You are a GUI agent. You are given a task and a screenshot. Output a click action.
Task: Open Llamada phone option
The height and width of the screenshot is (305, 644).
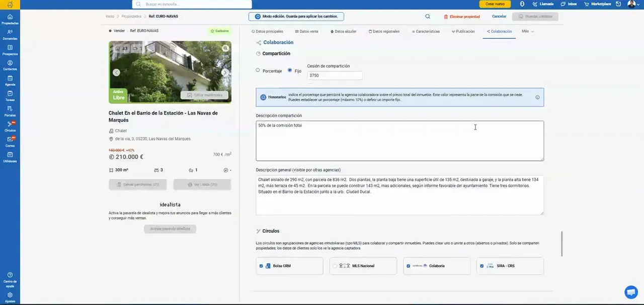(543, 4)
